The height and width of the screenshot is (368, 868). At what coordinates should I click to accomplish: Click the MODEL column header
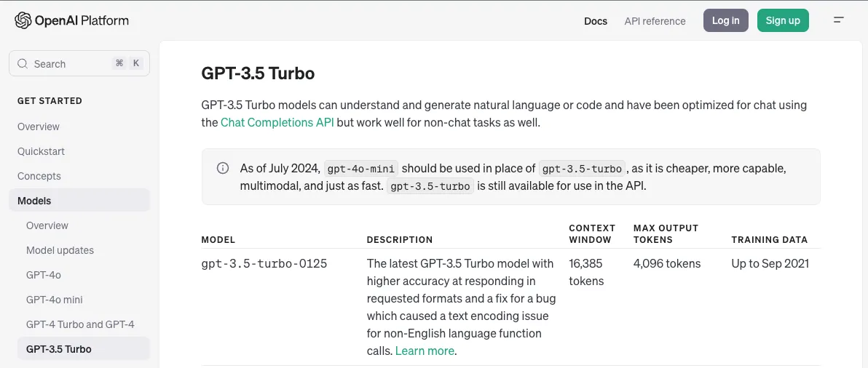[218, 240]
